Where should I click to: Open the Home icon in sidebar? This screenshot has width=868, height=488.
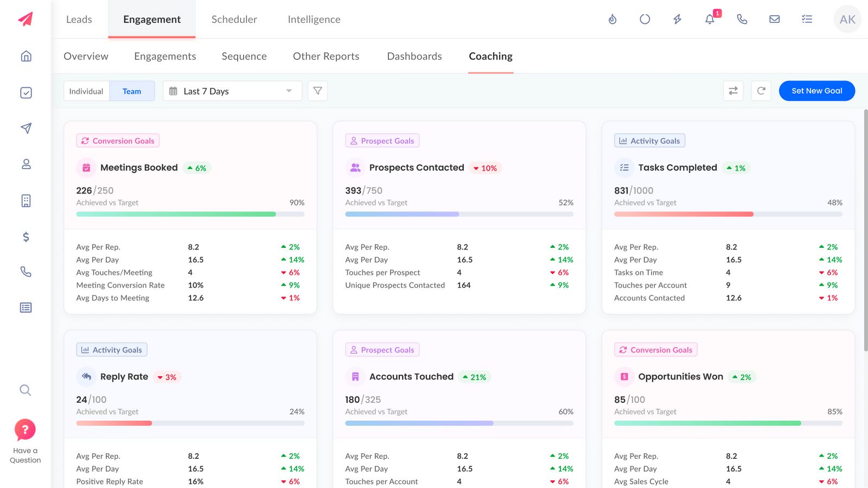pyautogui.click(x=25, y=56)
